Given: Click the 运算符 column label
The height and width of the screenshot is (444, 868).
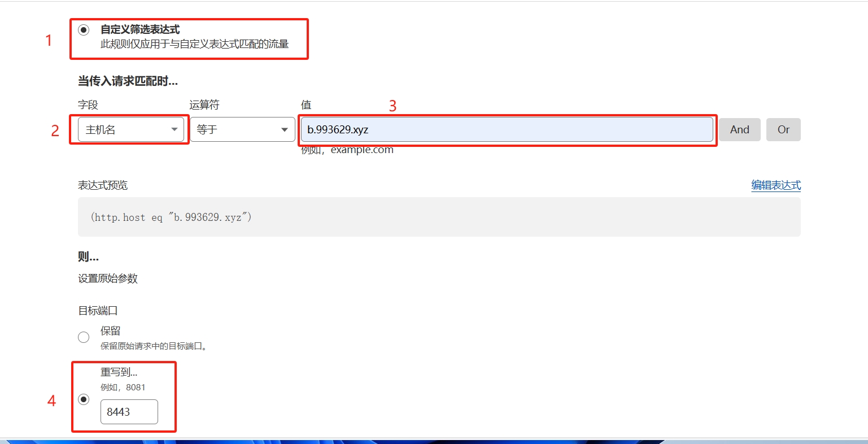Looking at the screenshot, I should pyautogui.click(x=204, y=105).
